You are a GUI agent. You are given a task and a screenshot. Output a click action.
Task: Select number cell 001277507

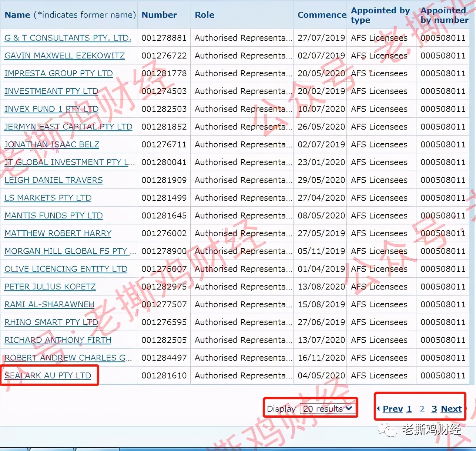(164, 304)
